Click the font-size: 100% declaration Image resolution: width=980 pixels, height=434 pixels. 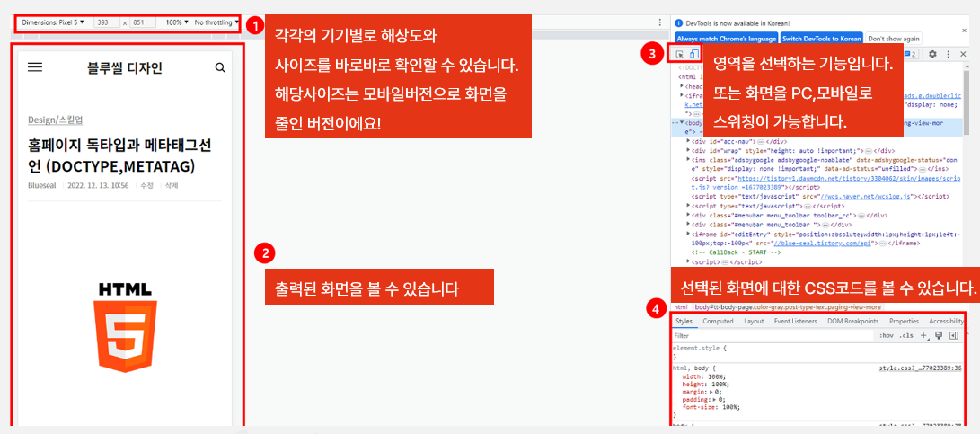[711, 406]
